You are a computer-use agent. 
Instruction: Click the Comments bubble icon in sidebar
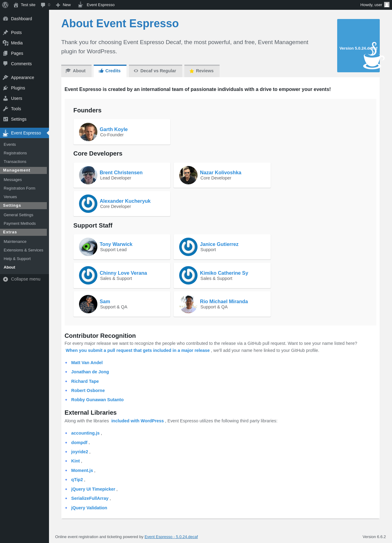tap(6, 64)
